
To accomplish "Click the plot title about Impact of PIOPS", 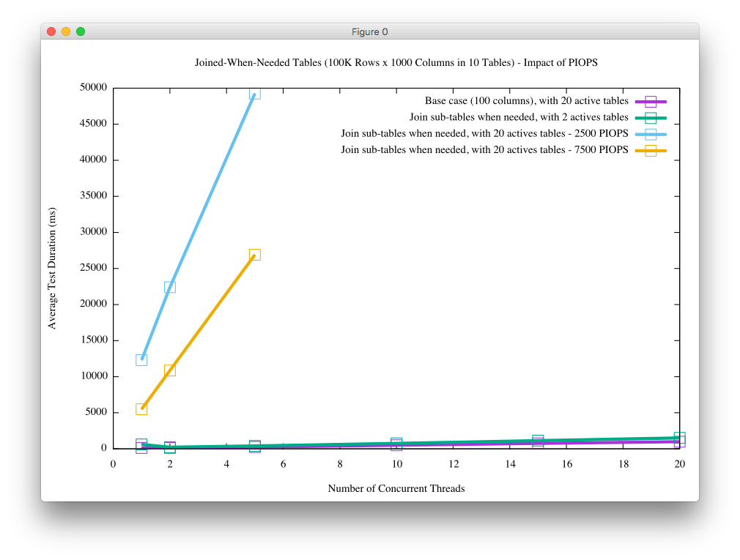I will pyautogui.click(x=396, y=63).
